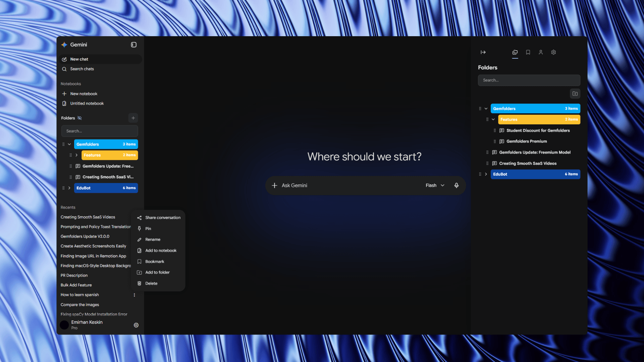Switch to Folders tab icon in right panel
This screenshot has width=644, height=362.
pos(515,52)
